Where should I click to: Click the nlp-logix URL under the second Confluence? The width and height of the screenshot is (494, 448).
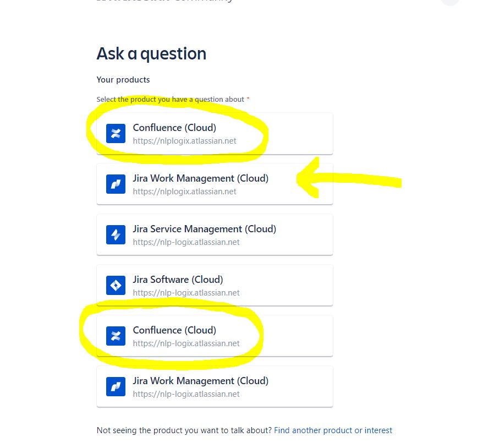pos(186,343)
